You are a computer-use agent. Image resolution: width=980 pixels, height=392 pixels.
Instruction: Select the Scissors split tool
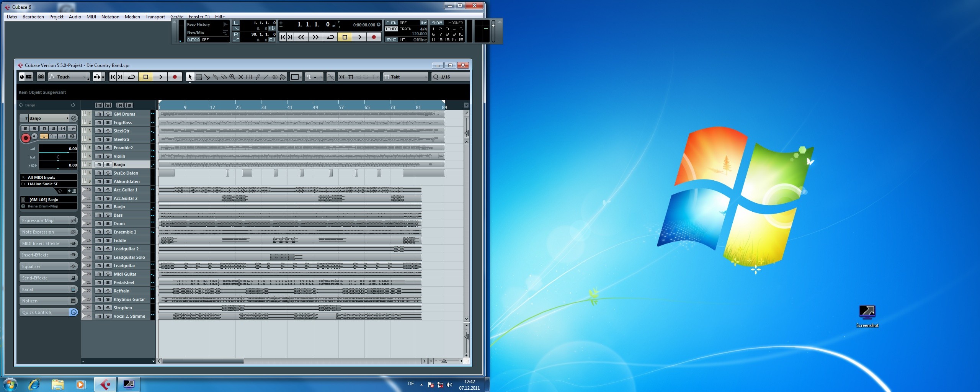pyautogui.click(x=207, y=77)
